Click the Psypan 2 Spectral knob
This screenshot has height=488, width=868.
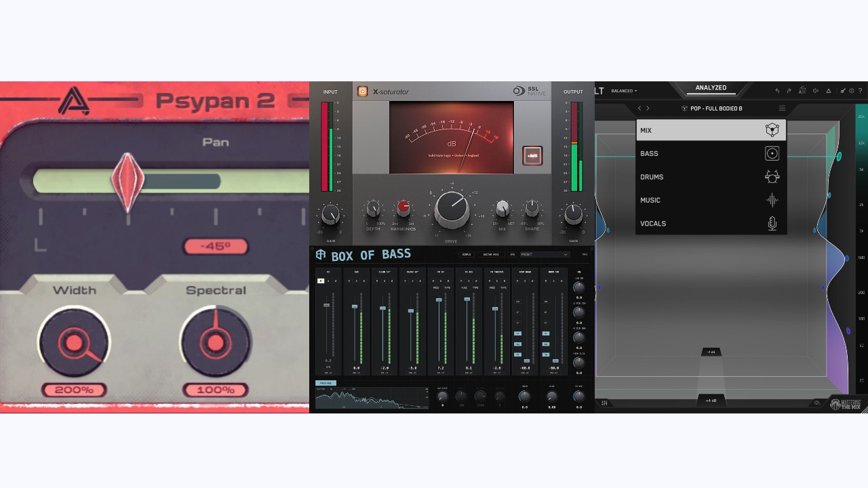tap(215, 341)
